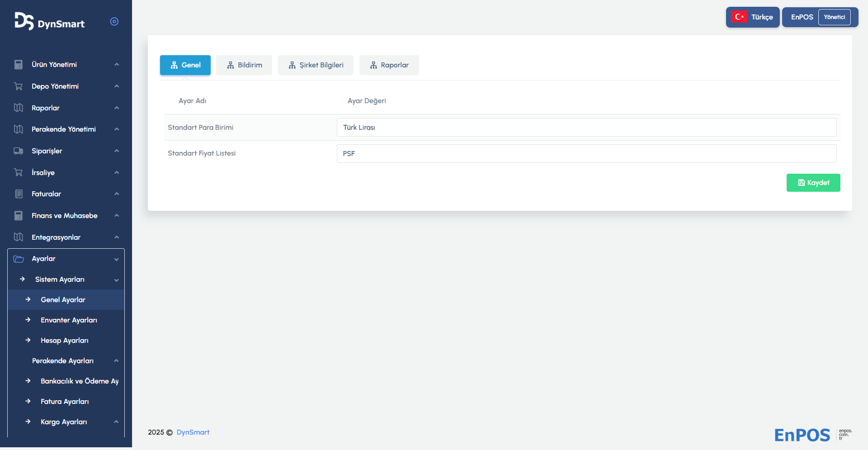
Task: Switch to the Bildirim tab
Action: pyautogui.click(x=244, y=65)
